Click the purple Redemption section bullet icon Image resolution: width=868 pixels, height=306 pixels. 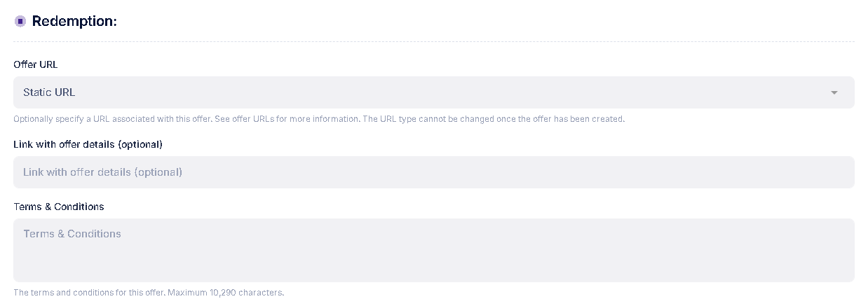(20, 22)
